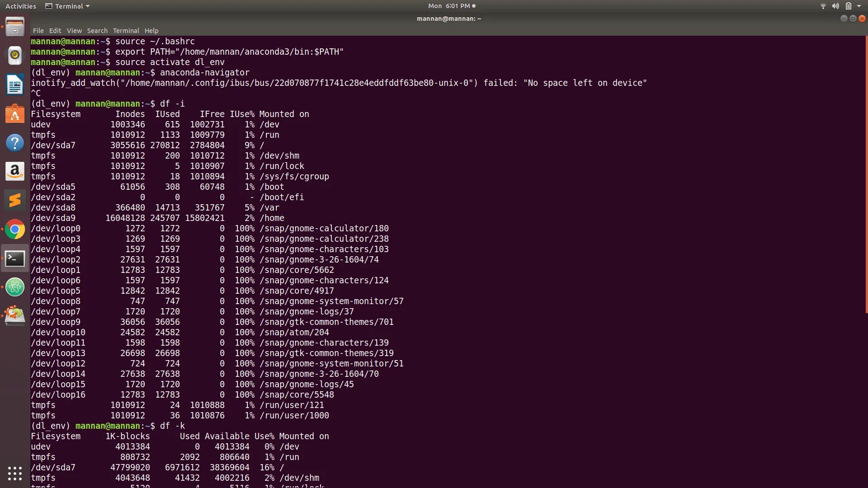Open the Edit menu
This screenshot has width=868, height=488.
point(55,31)
